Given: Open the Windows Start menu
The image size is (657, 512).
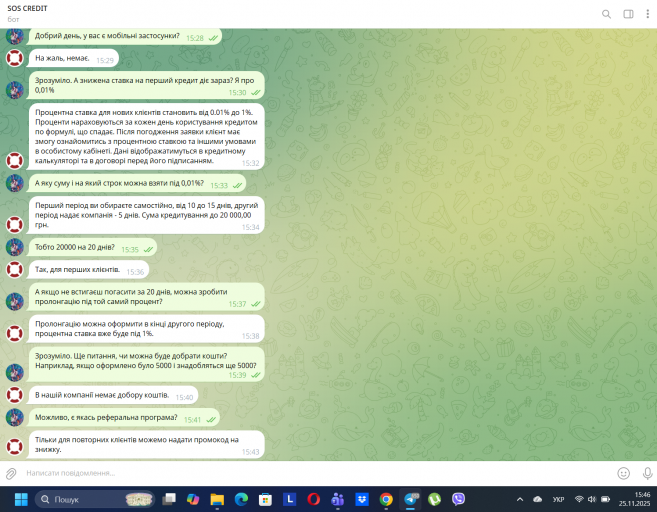Looking at the screenshot, I should pos(21,499).
